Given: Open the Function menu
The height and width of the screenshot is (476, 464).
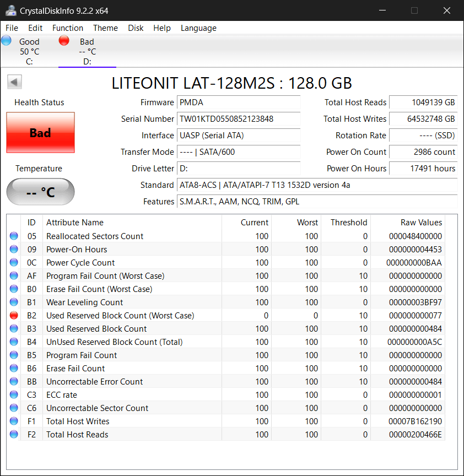Looking at the screenshot, I should [x=68, y=28].
